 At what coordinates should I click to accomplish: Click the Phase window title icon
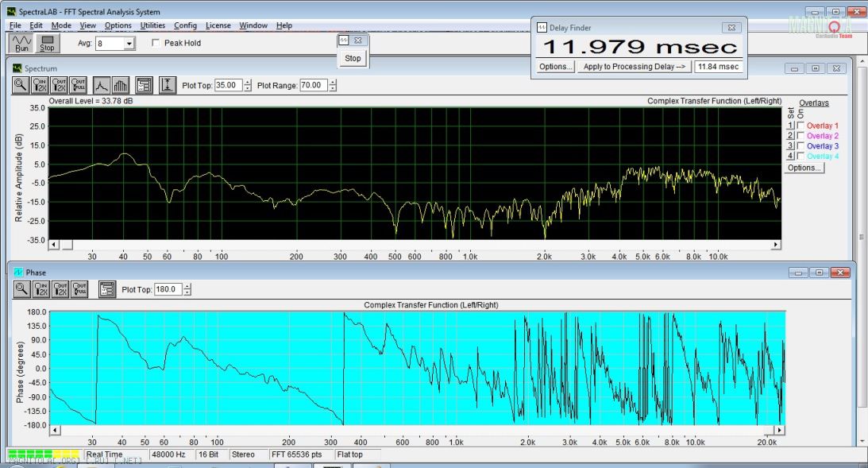click(17, 273)
